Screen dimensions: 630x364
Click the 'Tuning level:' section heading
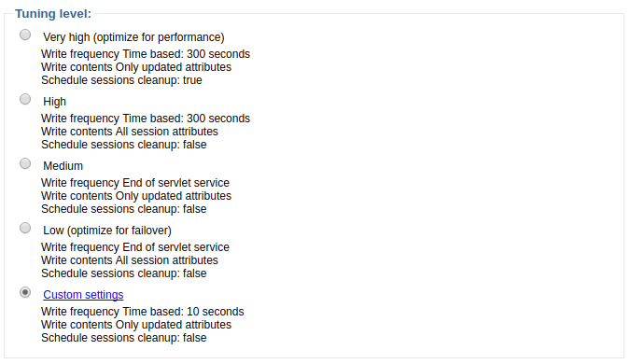click(53, 14)
